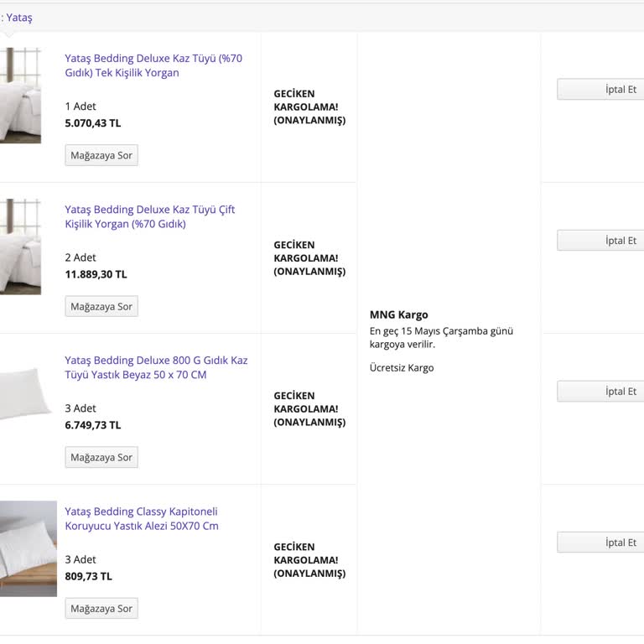Screen dimensions: 644x644
Task: Open Kaz Tüyü Çift Kişilik Yorgan product link
Action: point(150,217)
